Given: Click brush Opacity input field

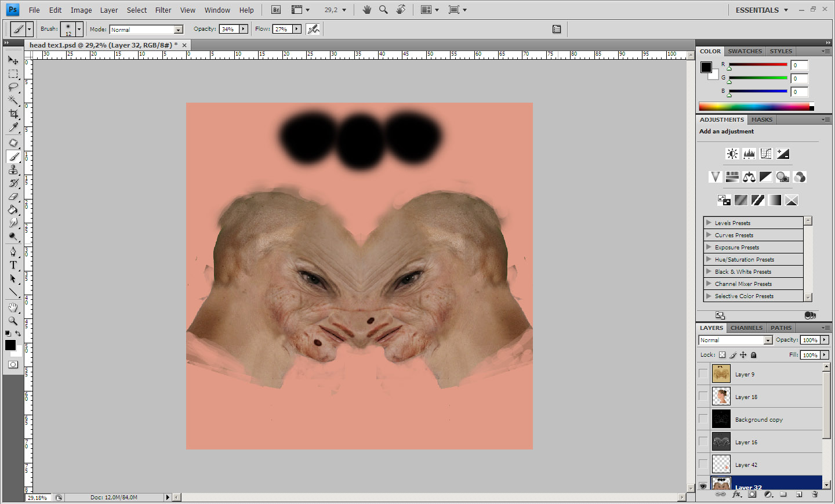Looking at the screenshot, I should pyautogui.click(x=229, y=29).
